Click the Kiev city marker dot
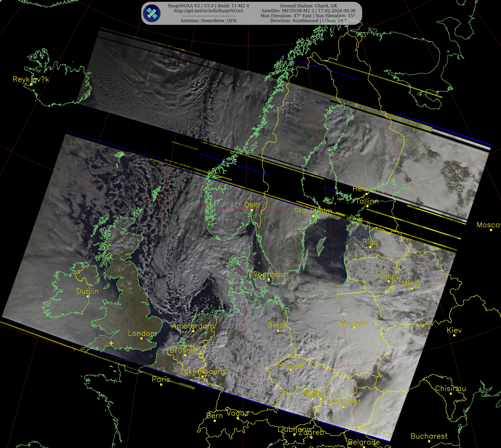Image resolution: width=501 pixels, height=448 pixels. point(454,335)
